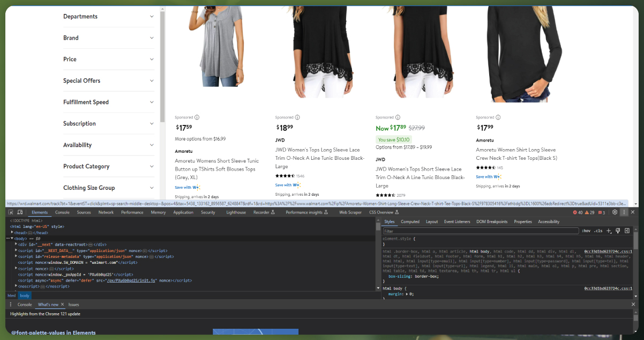
Task: Click the Sponsored info icon above $17.59
Action: (x=197, y=117)
